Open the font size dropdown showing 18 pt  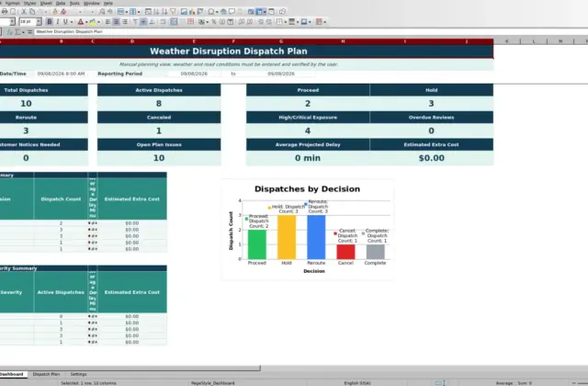click(39, 22)
